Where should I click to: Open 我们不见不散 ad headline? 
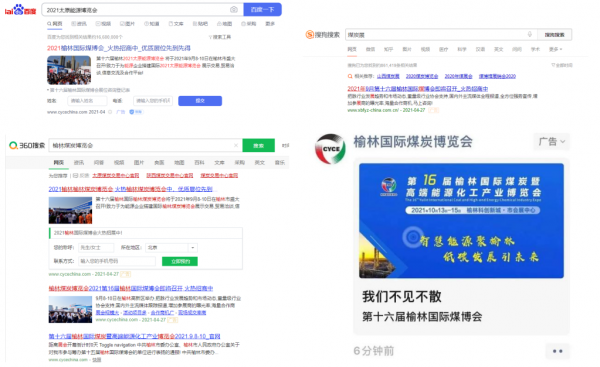coord(402,297)
